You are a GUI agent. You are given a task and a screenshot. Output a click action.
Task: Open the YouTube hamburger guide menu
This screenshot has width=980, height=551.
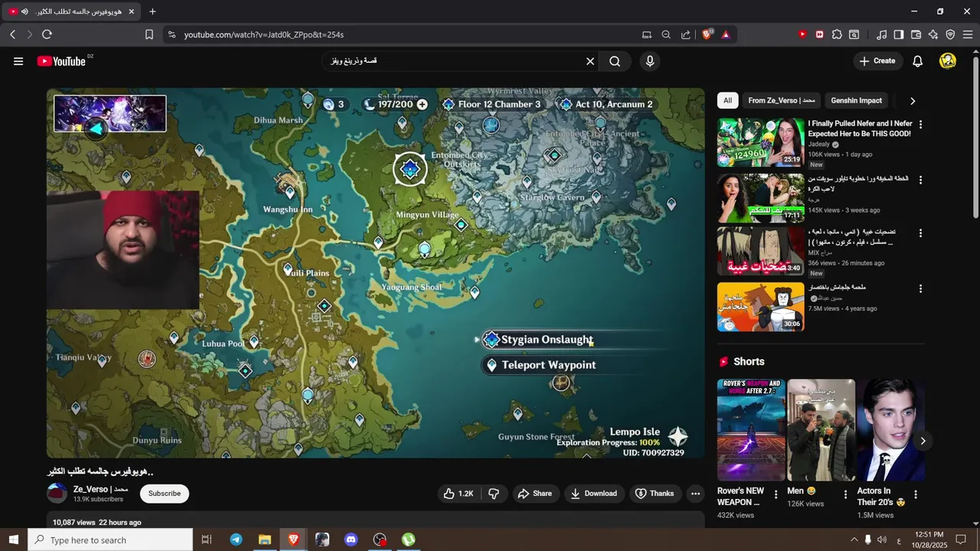(x=18, y=61)
